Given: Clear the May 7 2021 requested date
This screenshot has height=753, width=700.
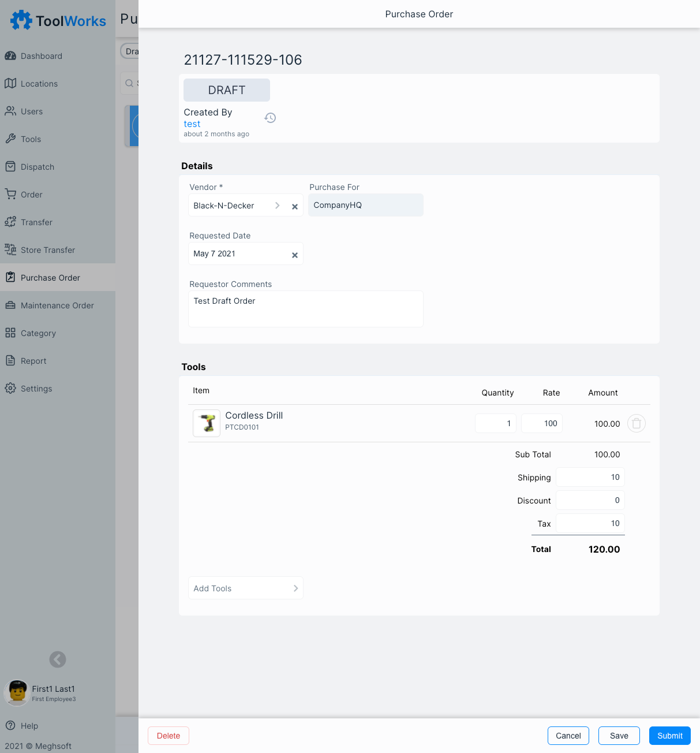Looking at the screenshot, I should coord(294,255).
